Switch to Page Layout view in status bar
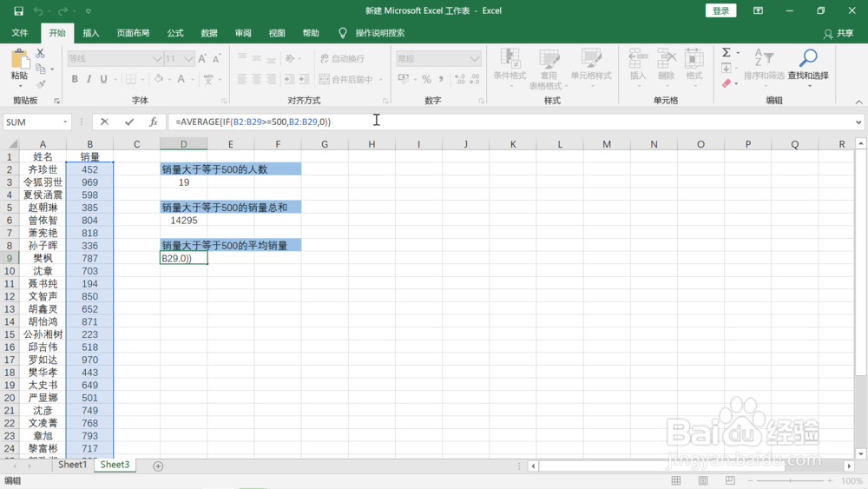Image resolution: width=868 pixels, height=489 pixels. tap(703, 480)
